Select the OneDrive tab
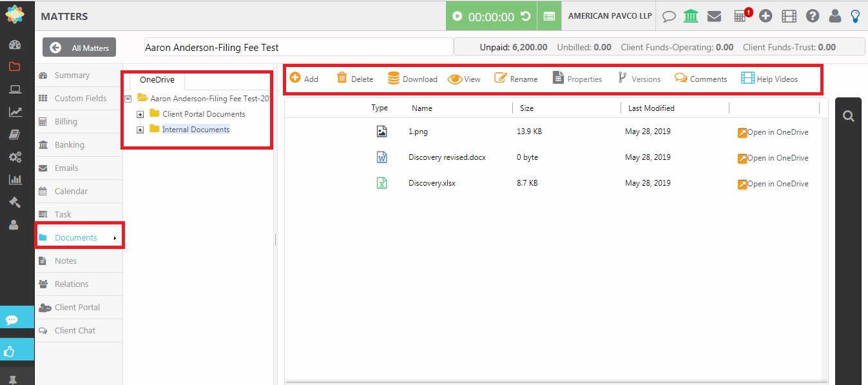Image resolution: width=868 pixels, height=385 pixels. (x=157, y=80)
